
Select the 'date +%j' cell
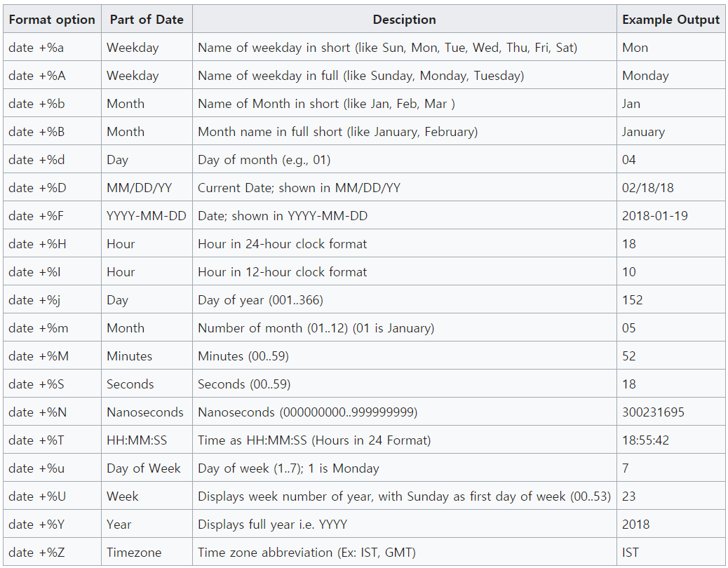point(52,300)
